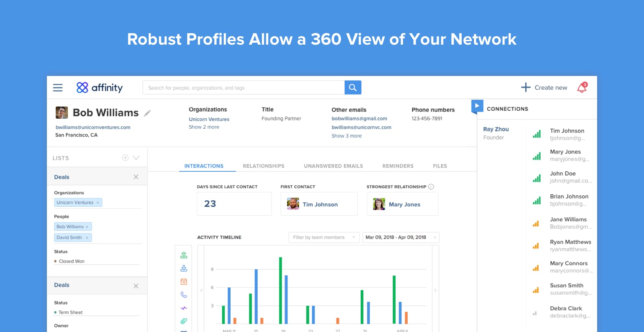The image size is (644, 332).
Task: Go to next period in timeline chart
Action: 435,290
